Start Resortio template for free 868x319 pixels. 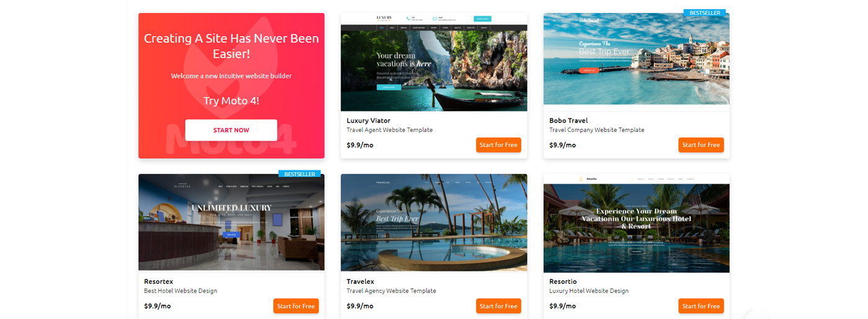click(701, 306)
